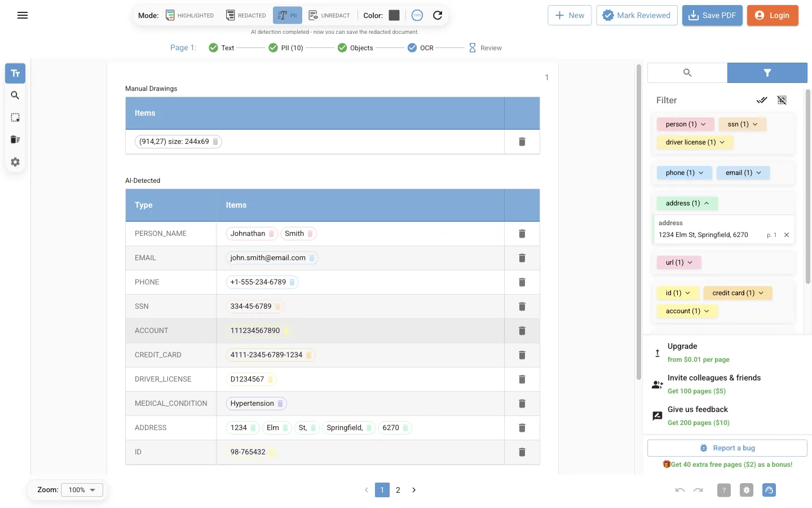Delete the EMAIL row
812x508 pixels.
click(522, 258)
